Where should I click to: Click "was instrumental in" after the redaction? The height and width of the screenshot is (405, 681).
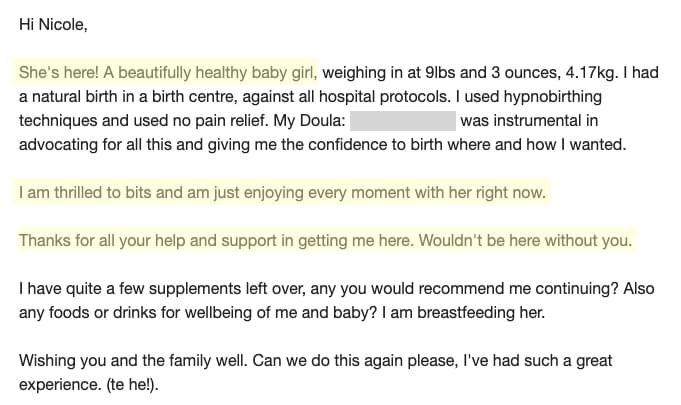(529, 121)
